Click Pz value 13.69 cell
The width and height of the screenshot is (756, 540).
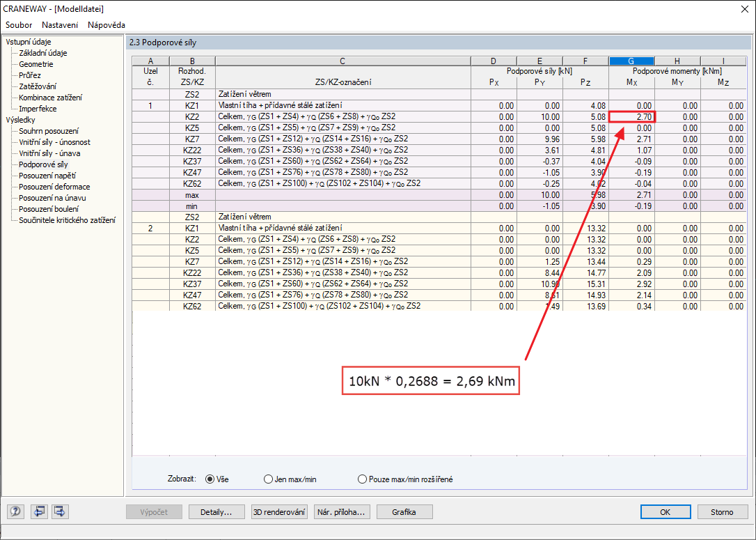tap(586, 306)
